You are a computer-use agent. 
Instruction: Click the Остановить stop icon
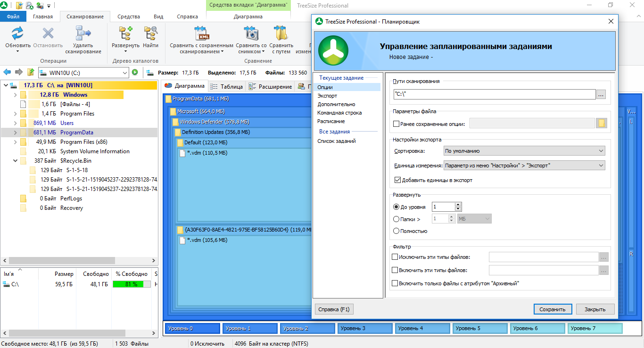point(48,33)
